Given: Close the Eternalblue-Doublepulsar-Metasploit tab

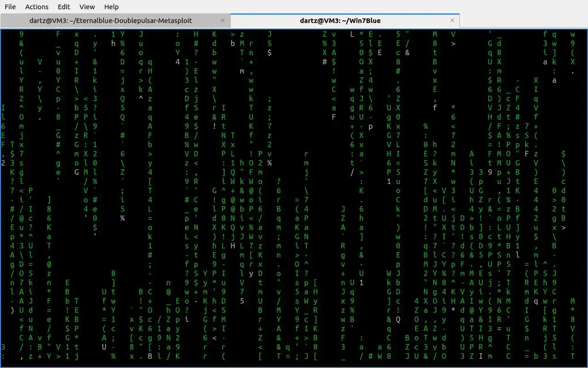Looking at the screenshot, I should coord(223,20).
